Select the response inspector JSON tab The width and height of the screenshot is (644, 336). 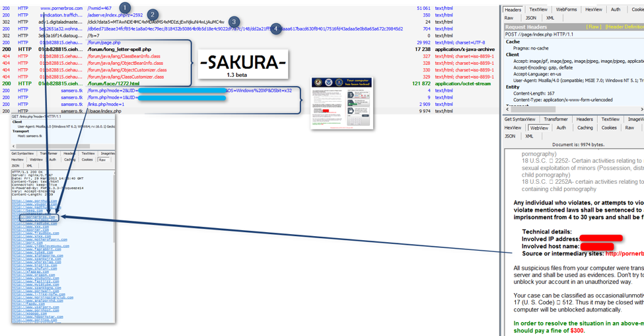pos(510,136)
